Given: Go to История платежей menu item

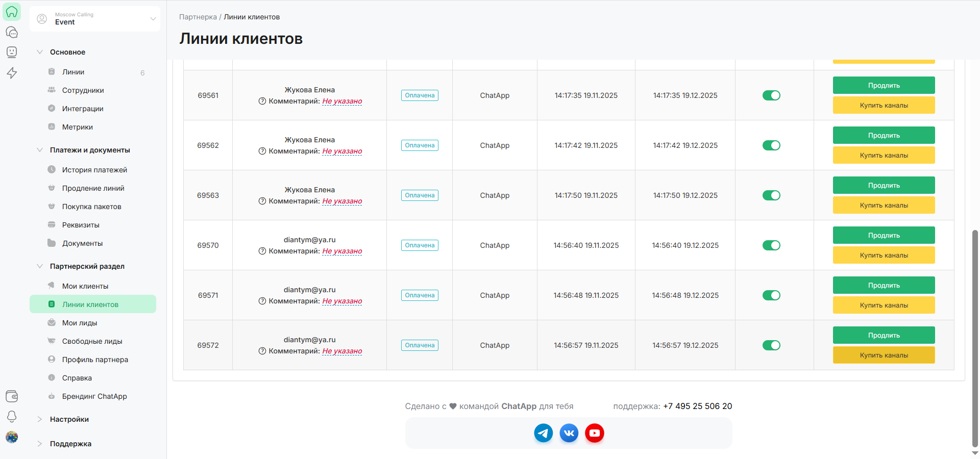Looking at the screenshot, I should 94,170.
